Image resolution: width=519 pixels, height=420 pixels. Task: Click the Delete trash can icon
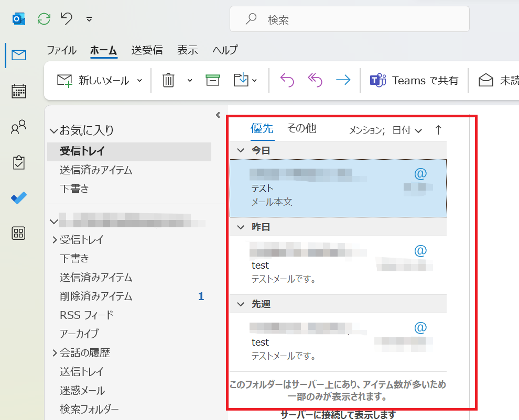tap(168, 80)
